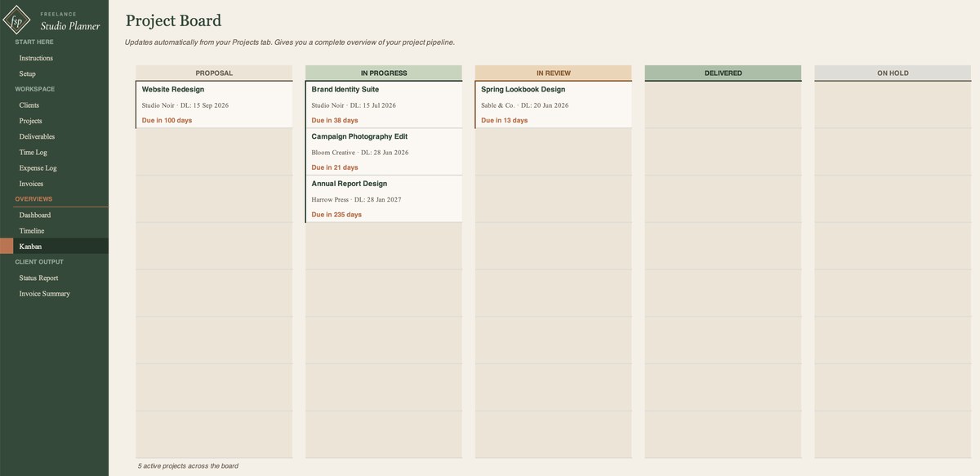
Task: Open Clients in the workspace sidebar
Action: pos(29,105)
